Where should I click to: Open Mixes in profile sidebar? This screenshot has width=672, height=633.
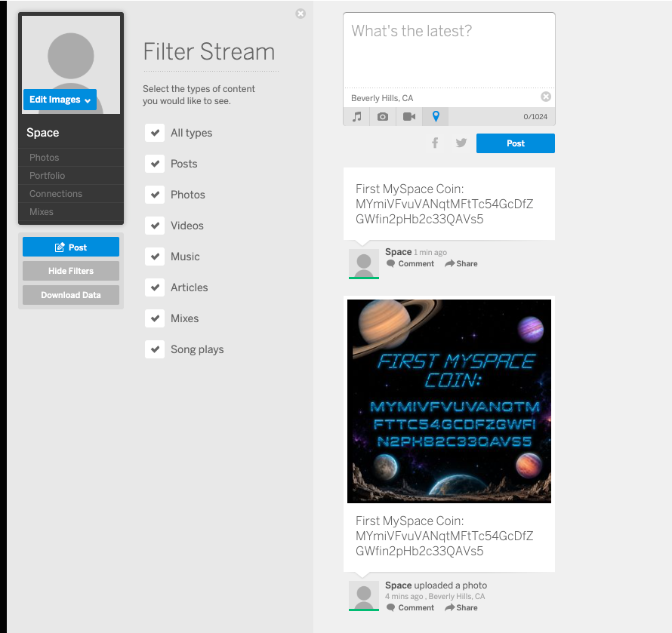click(x=41, y=211)
